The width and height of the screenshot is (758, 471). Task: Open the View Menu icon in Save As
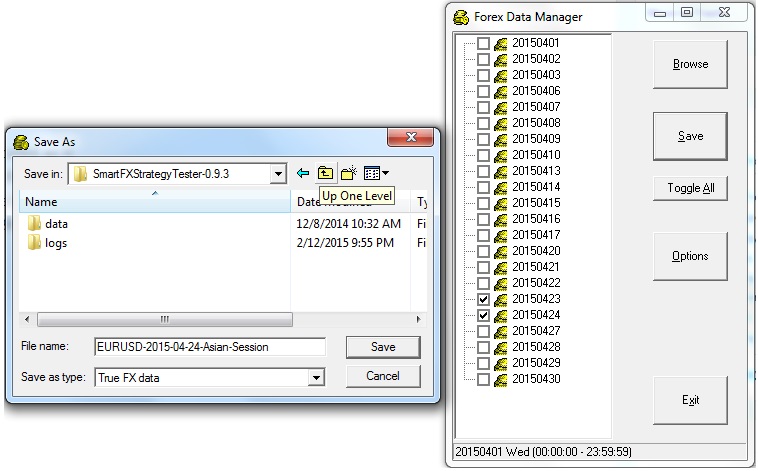point(376,173)
